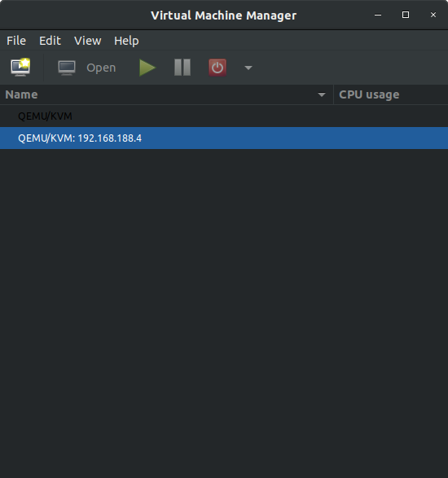
Task: Sort by the Name column header
Action: pos(166,94)
